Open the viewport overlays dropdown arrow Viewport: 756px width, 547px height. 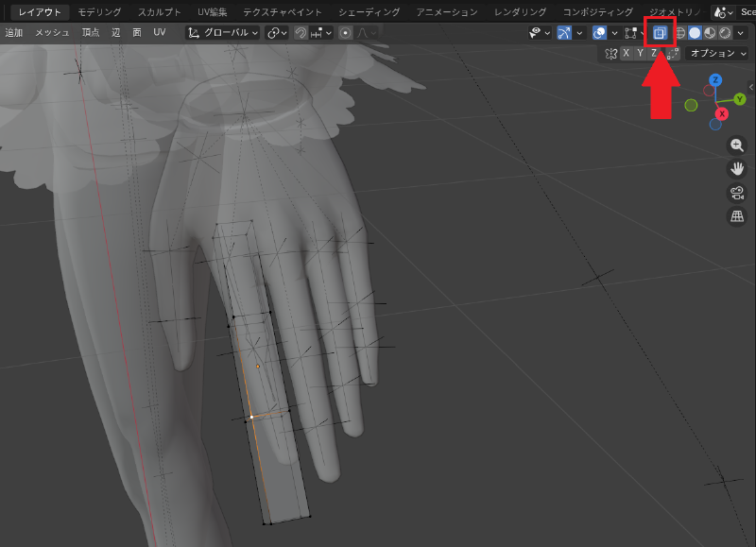click(x=615, y=32)
